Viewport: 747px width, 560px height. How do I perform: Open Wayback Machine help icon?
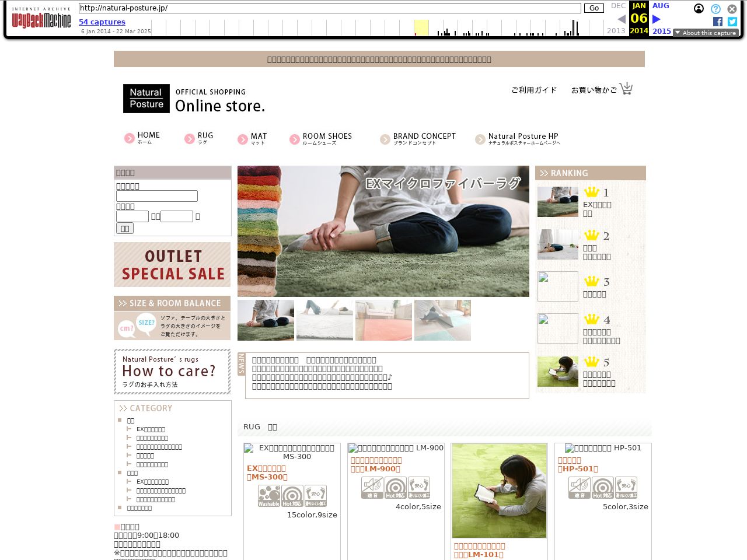[x=715, y=9]
